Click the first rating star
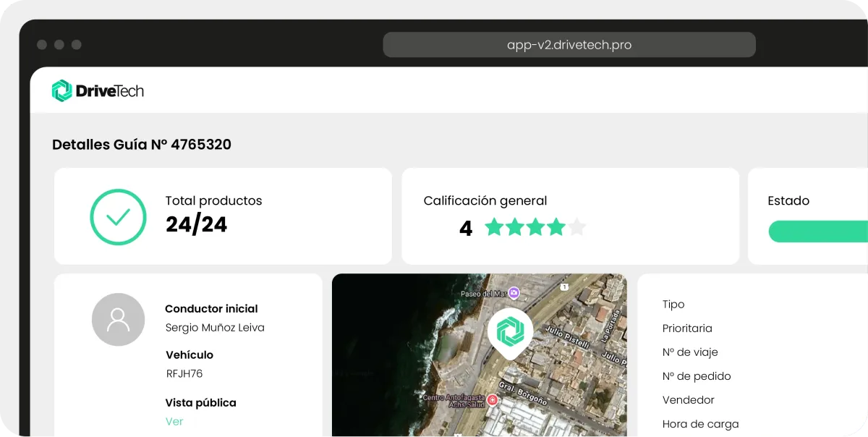Viewport: 868px width, 437px height. [494, 227]
